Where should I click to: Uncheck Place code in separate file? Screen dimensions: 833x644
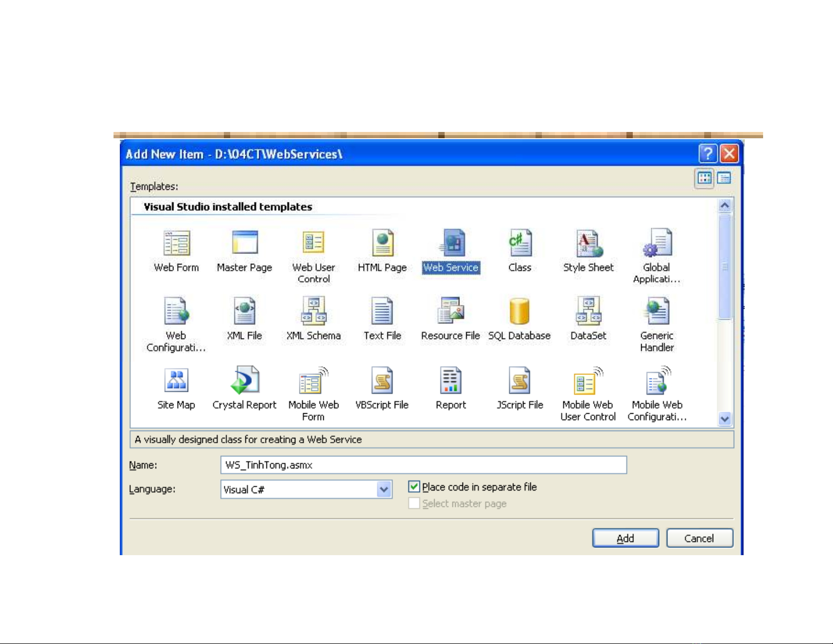[x=414, y=487]
